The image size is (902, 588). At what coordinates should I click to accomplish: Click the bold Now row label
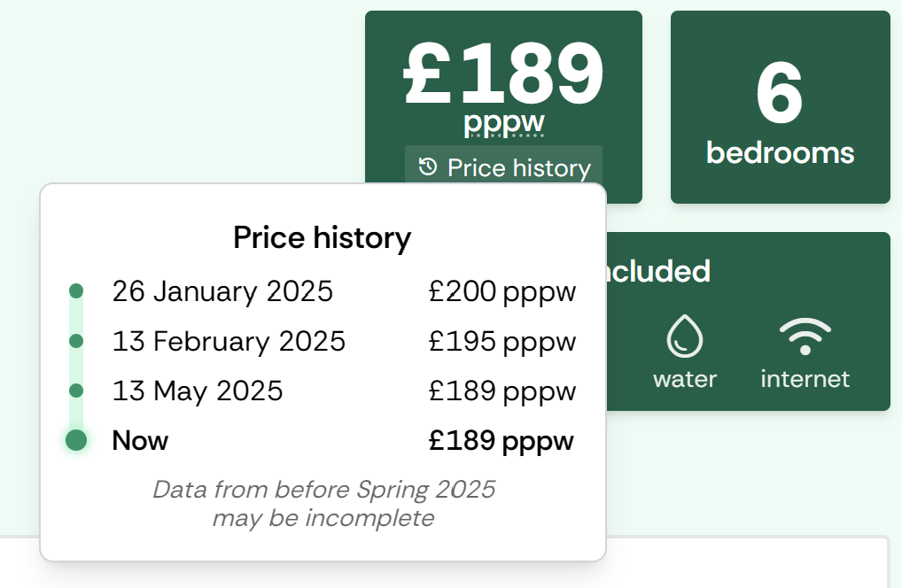pos(140,440)
